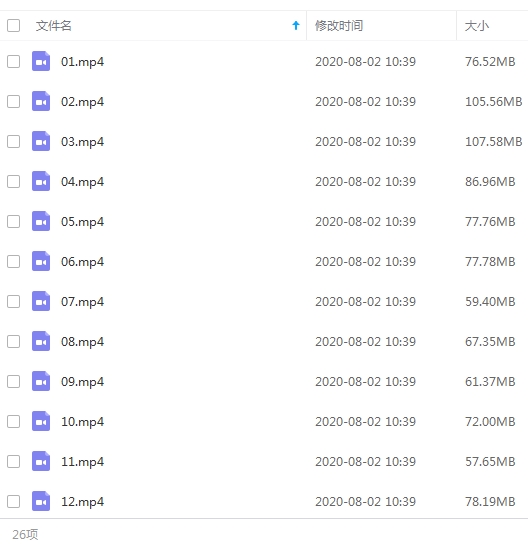
Task: Sort by the 文件名 column header
Action: coord(54,26)
